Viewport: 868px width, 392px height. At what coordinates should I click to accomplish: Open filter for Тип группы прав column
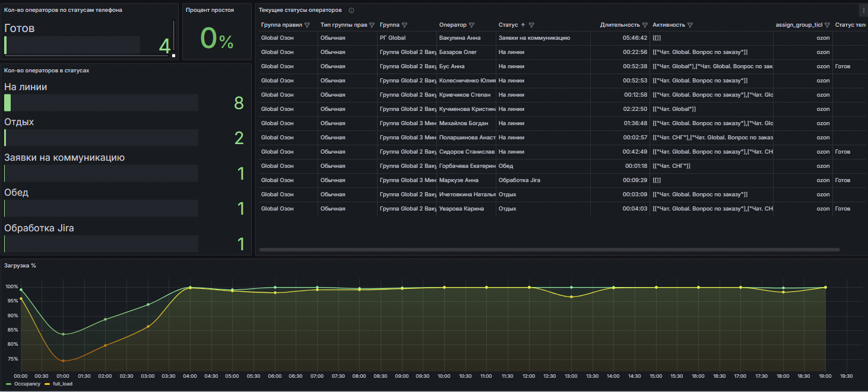[372, 26]
